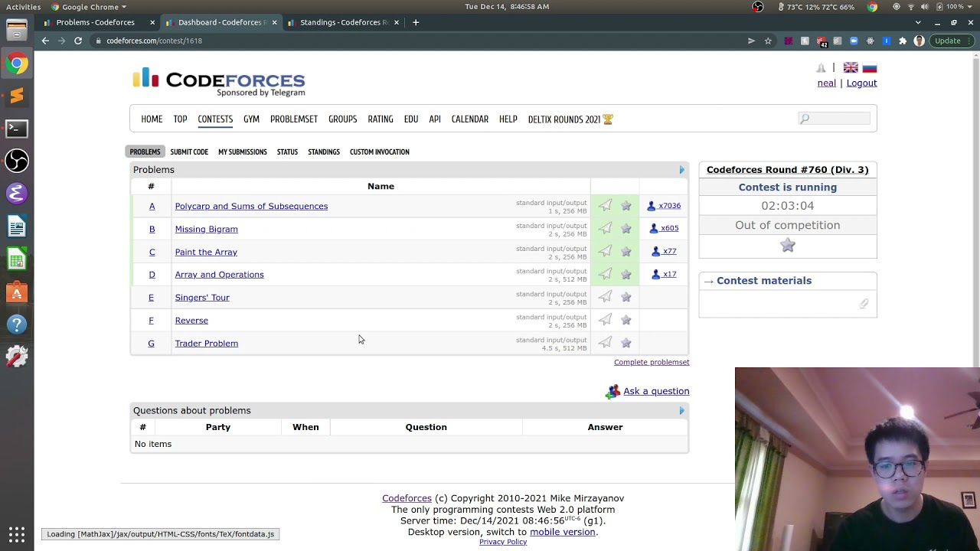980x551 pixels.
Task: Open Gym in main menu
Action: coord(251,119)
